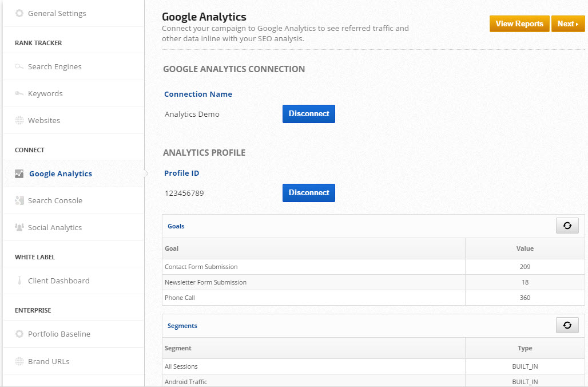
Task: Go to Social Analytics settings
Action: click(55, 228)
